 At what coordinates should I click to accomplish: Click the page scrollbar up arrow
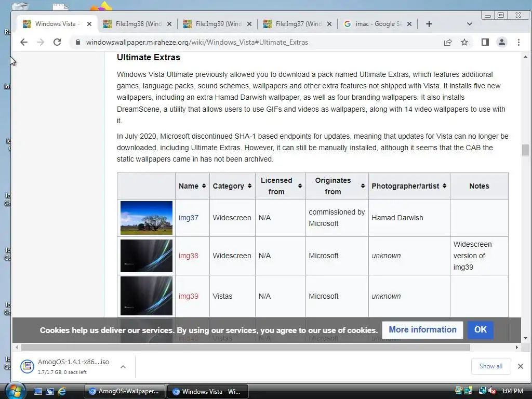(525, 57)
